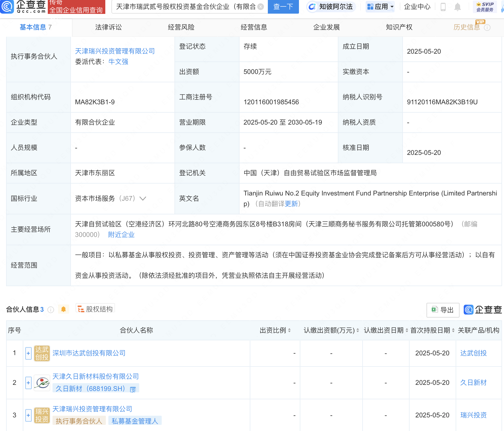The height and width of the screenshot is (431, 504).
Task: Open related product 瑞兴投资
Action: click(473, 415)
